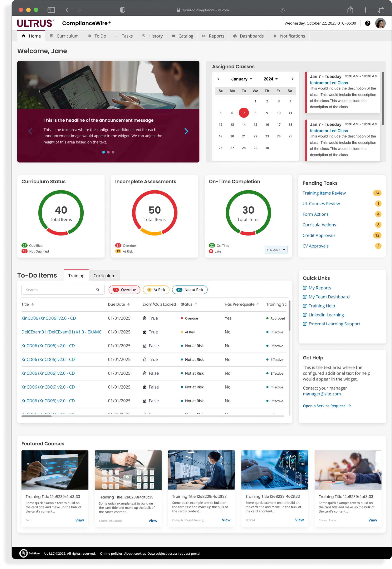
Task: Open the Training Items Review link
Action: point(324,193)
